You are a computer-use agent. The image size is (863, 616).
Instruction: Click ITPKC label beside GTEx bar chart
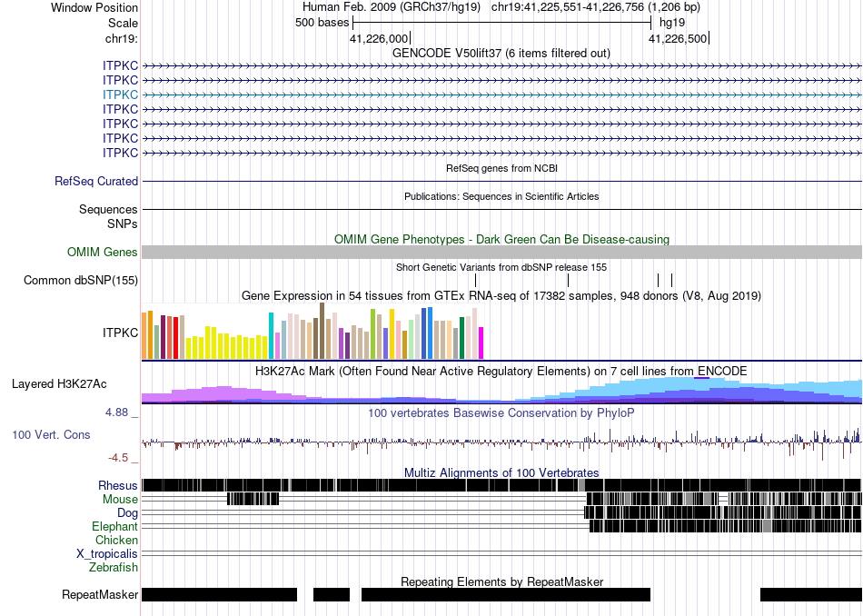[x=120, y=333]
